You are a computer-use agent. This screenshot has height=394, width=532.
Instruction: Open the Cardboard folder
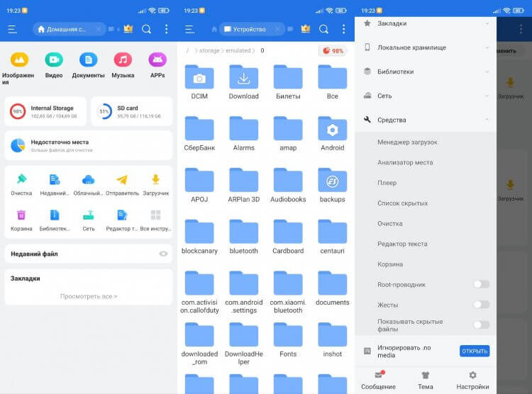pos(288,236)
